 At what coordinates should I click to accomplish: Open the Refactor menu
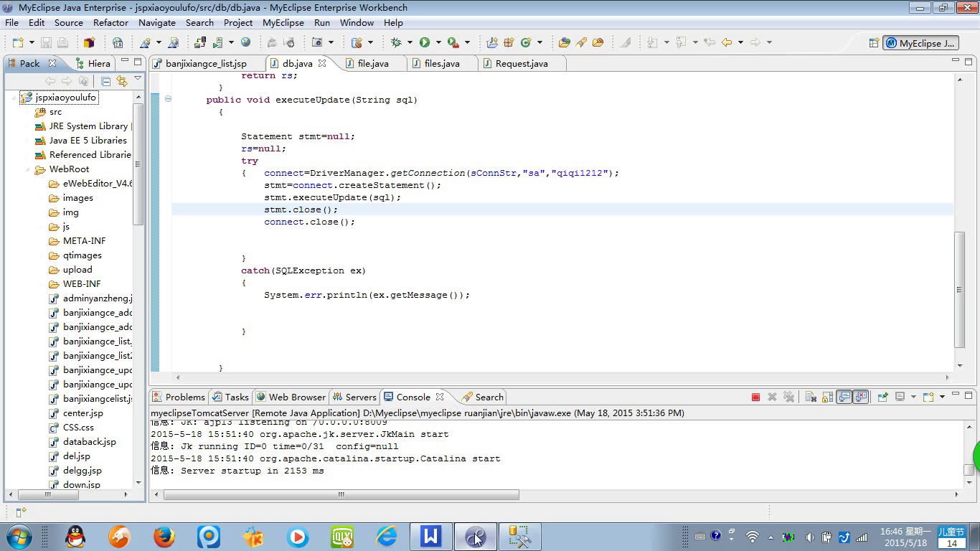tap(110, 22)
